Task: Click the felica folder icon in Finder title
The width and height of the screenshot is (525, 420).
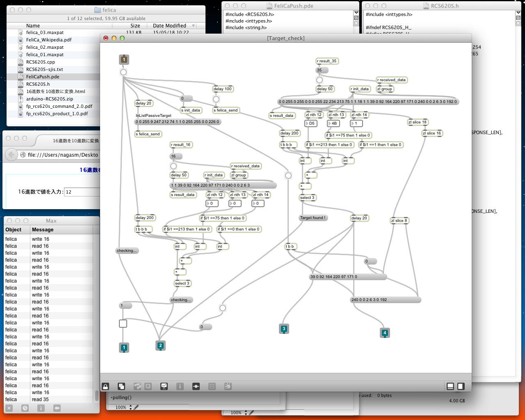Action: point(97,10)
